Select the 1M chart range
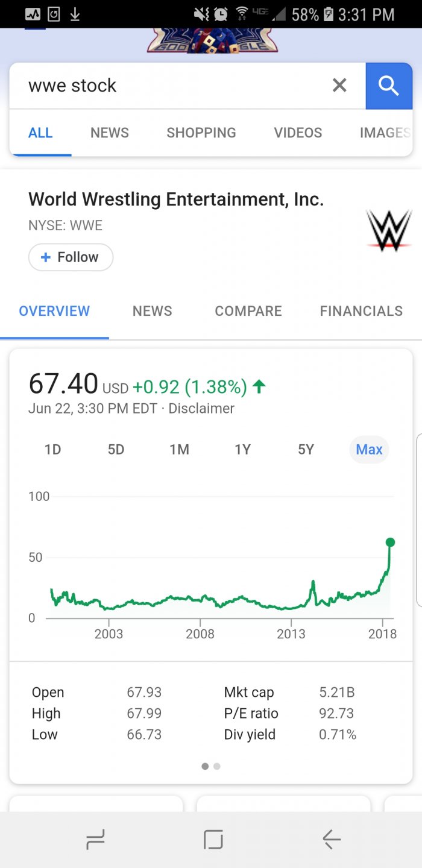422x868 pixels. click(180, 450)
